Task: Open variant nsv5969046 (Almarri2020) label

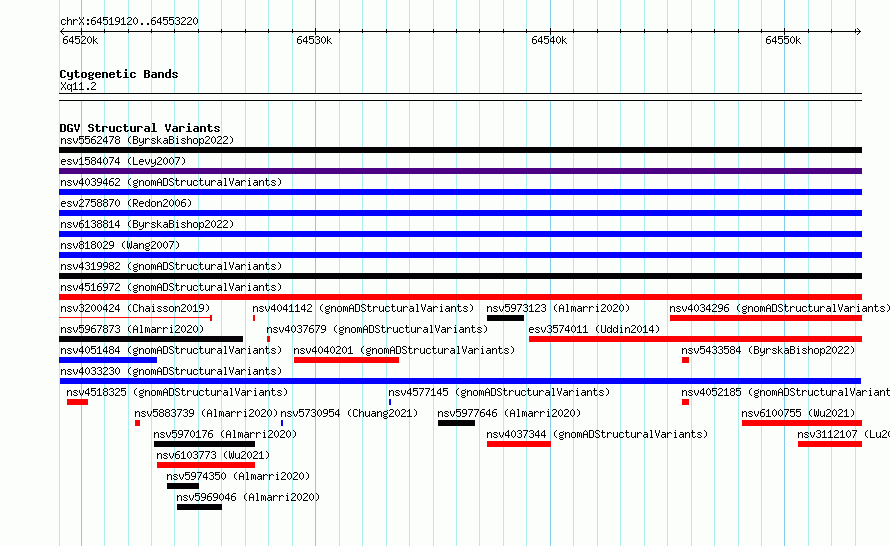Action: tap(248, 497)
